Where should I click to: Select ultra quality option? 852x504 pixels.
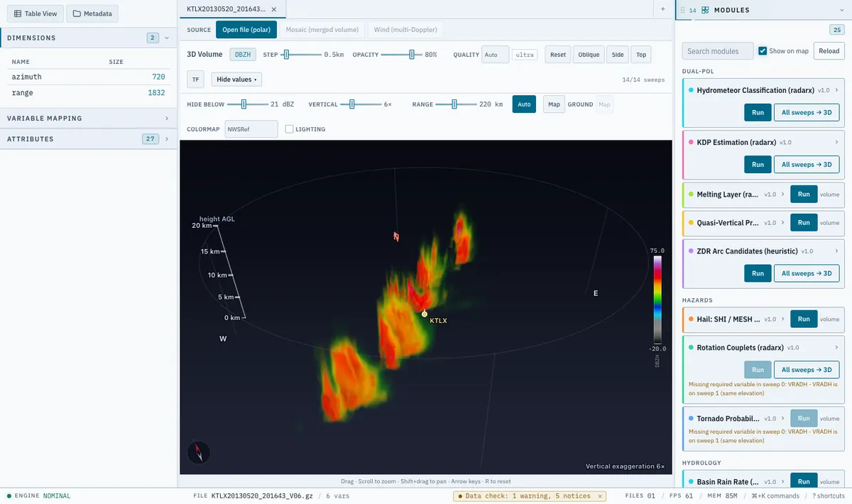coord(525,55)
